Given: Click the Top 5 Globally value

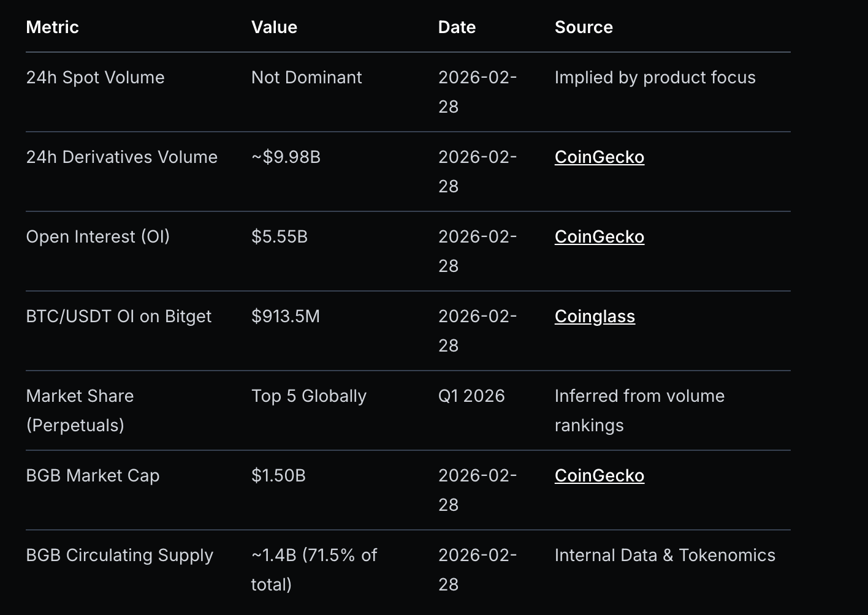Looking at the screenshot, I should (309, 396).
